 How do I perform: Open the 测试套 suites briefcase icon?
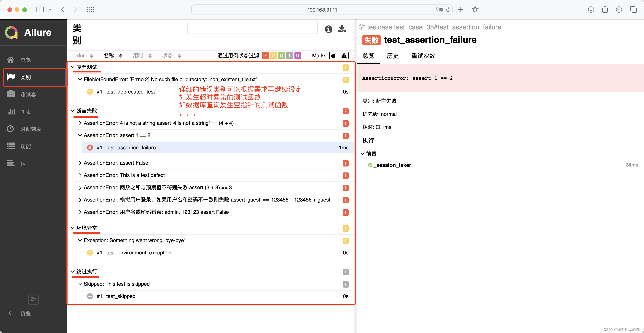coord(11,94)
